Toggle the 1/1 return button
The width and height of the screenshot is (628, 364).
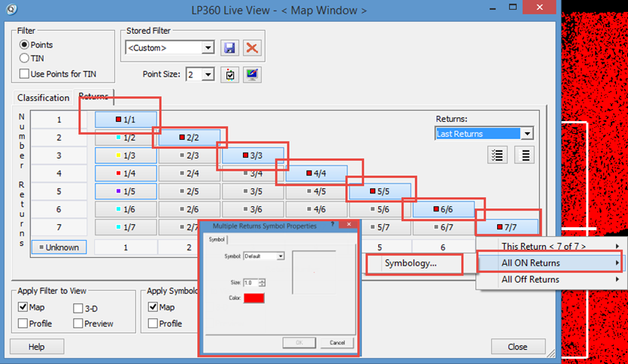pos(126,120)
